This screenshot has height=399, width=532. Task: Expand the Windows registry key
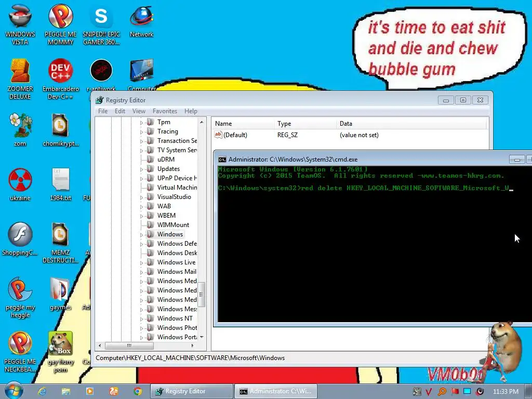(x=141, y=234)
